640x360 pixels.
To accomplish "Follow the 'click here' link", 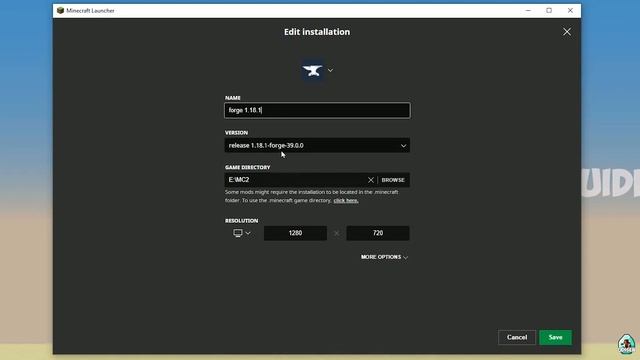I will (x=346, y=200).
